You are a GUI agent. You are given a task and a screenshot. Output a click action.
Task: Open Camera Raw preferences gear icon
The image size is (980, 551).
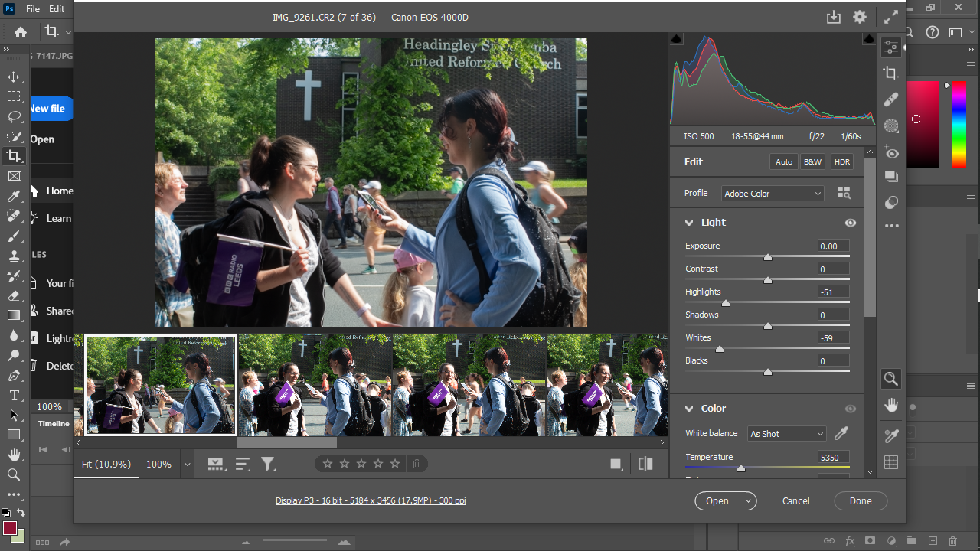pyautogui.click(x=860, y=17)
